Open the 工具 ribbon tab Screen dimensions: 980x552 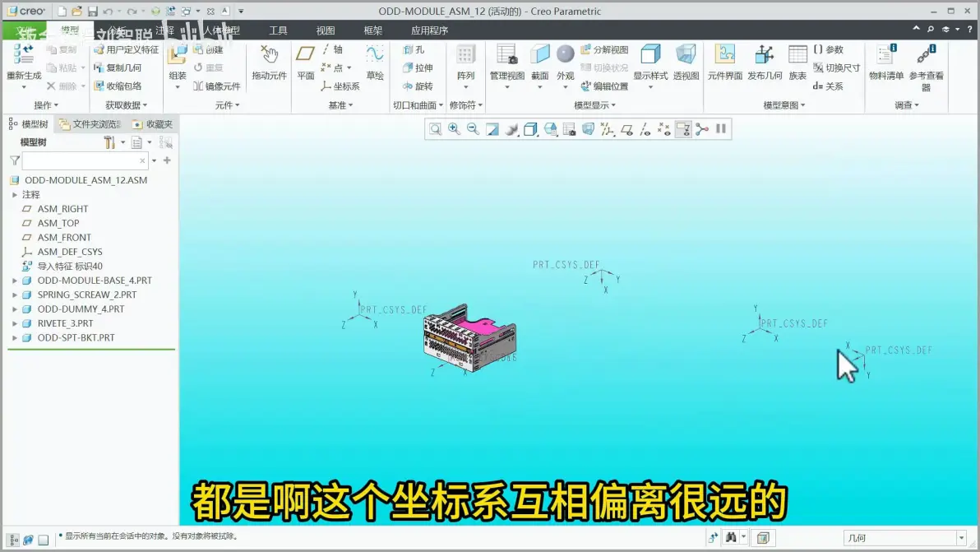click(278, 30)
